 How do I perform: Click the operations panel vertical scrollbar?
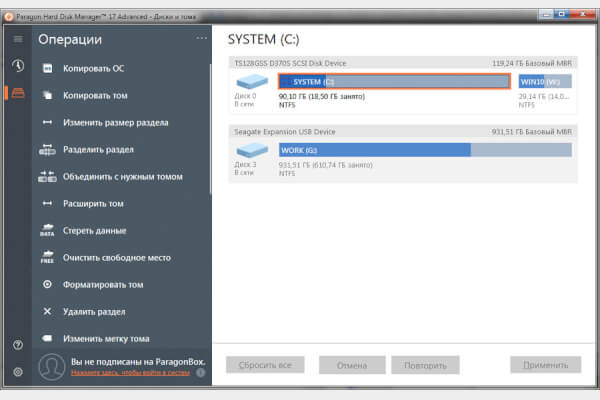click(210, 129)
